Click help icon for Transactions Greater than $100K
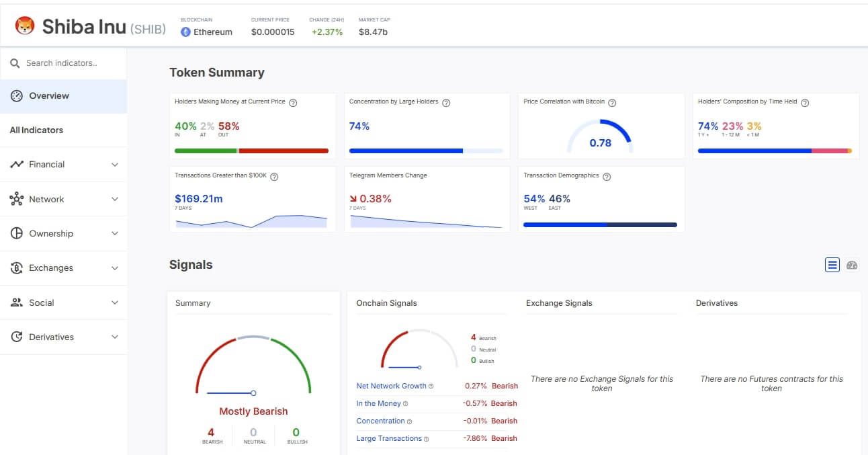The image size is (868, 455). (274, 176)
